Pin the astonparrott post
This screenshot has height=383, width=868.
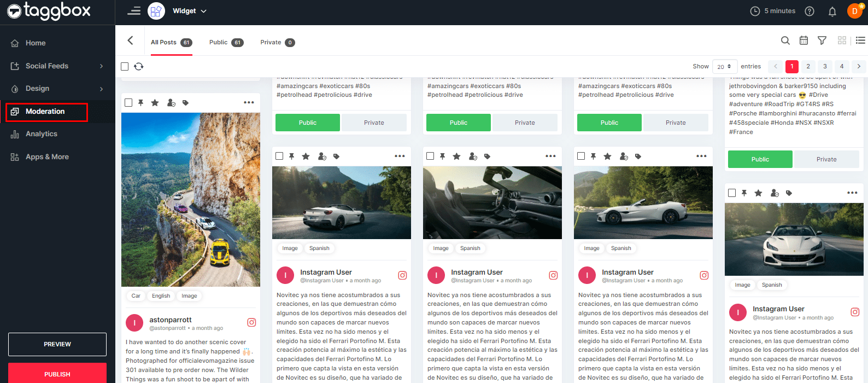coord(141,103)
